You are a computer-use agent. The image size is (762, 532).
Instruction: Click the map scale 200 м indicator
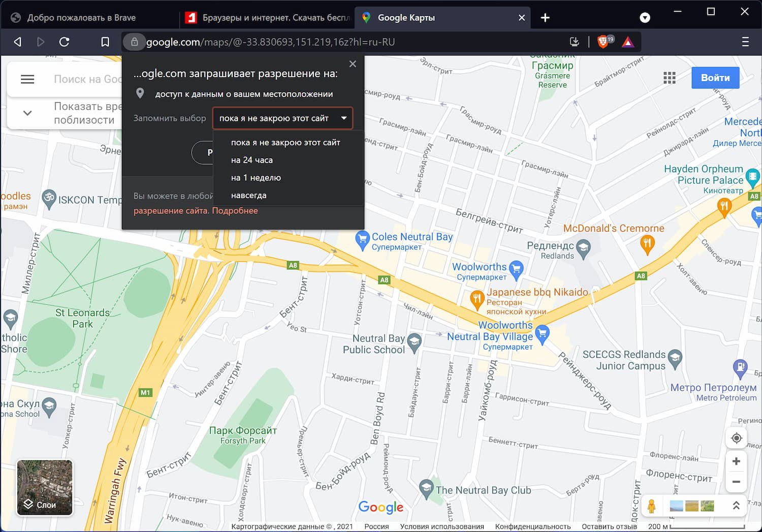(x=697, y=526)
